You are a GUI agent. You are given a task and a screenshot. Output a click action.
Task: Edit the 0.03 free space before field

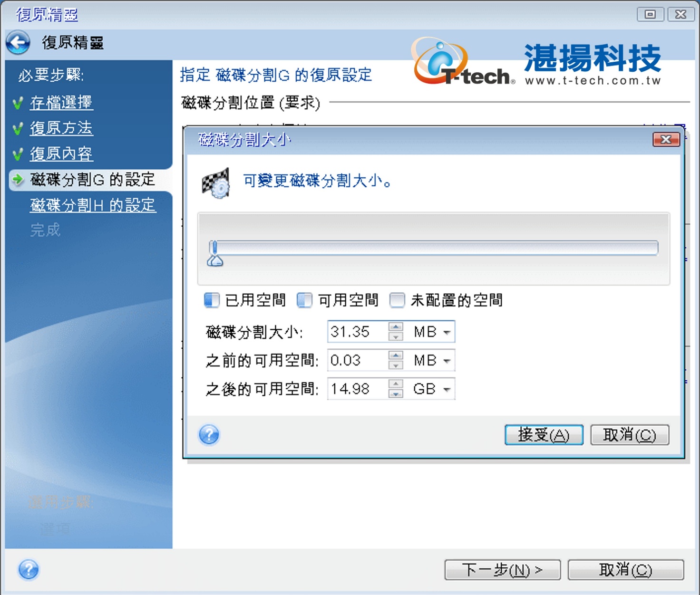pos(358,360)
